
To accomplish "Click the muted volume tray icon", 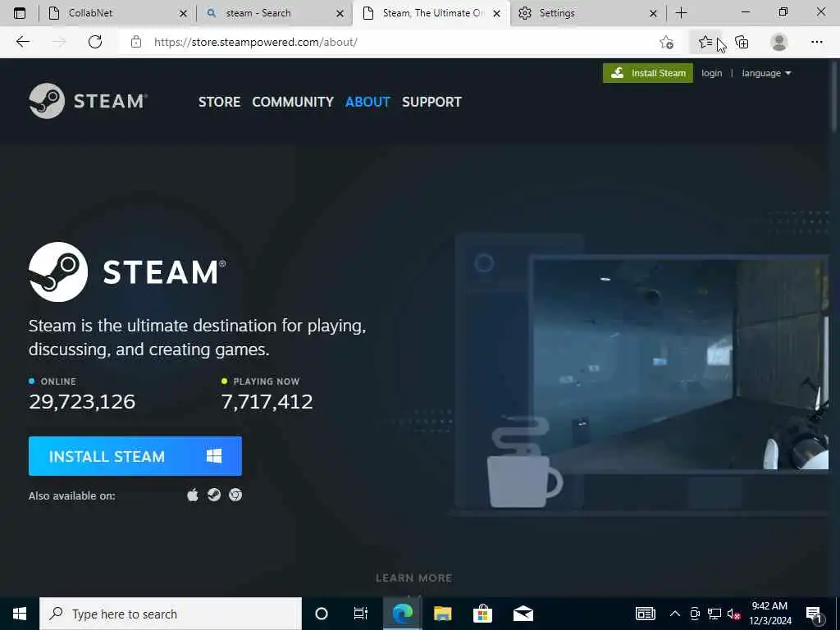I will pyautogui.click(x=733, y=614).
